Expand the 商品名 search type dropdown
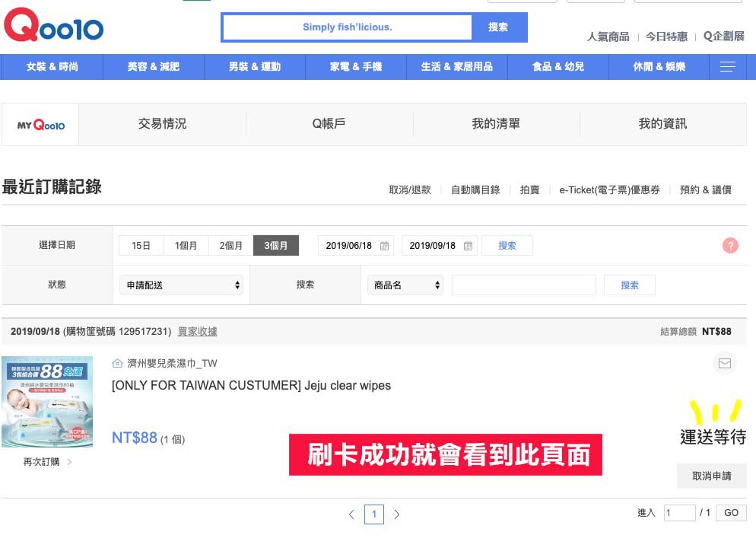Screen dimensions: 756x535 [405, 285]
